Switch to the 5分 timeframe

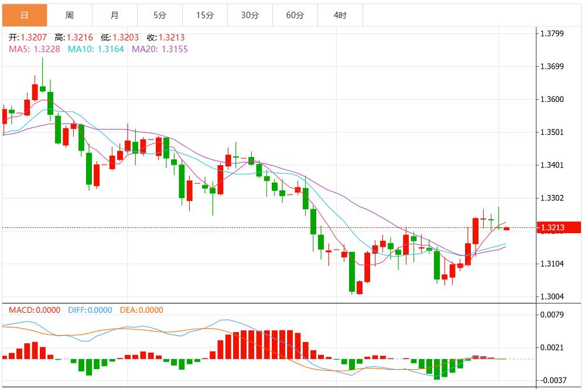coord(159,15)
